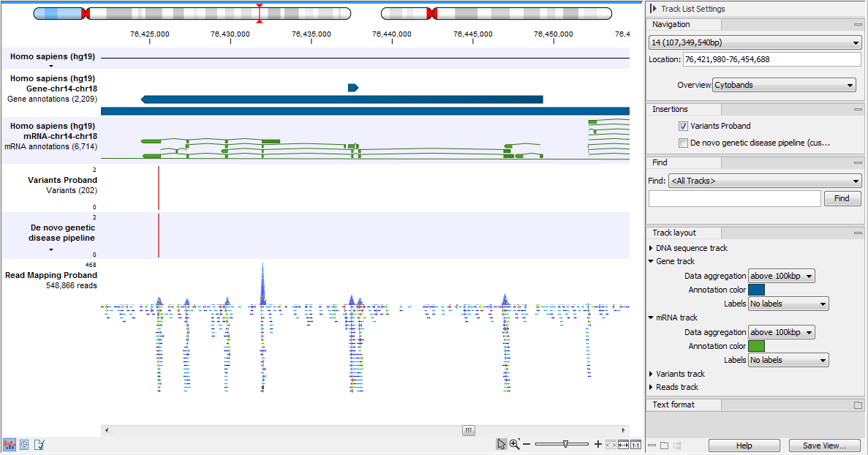868x455 pixels.
Task: Click the track list view icon
Action: pyautogui.click(x=10, y=444)
